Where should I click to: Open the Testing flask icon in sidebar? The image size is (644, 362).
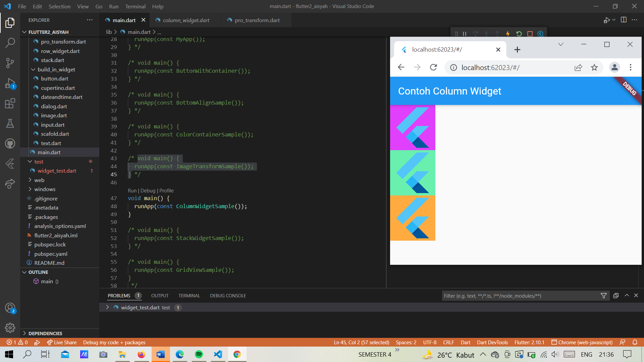[x=10, y=123]
